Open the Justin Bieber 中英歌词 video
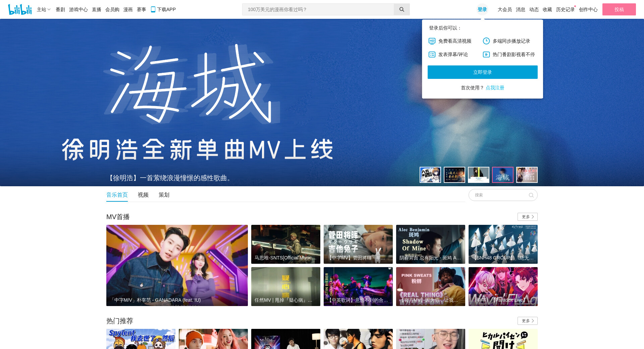The width and height of the screenshot is (644, 349). pos(358,287)
